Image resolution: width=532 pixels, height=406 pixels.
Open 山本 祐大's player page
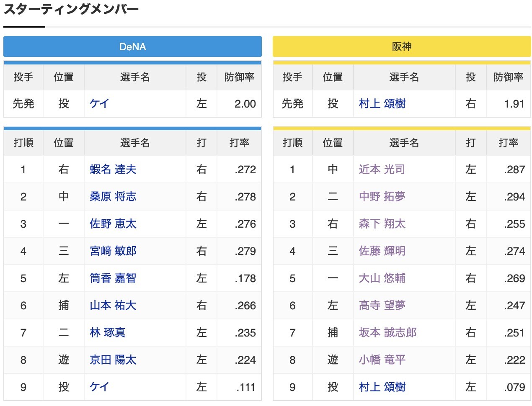pos(113,306)
